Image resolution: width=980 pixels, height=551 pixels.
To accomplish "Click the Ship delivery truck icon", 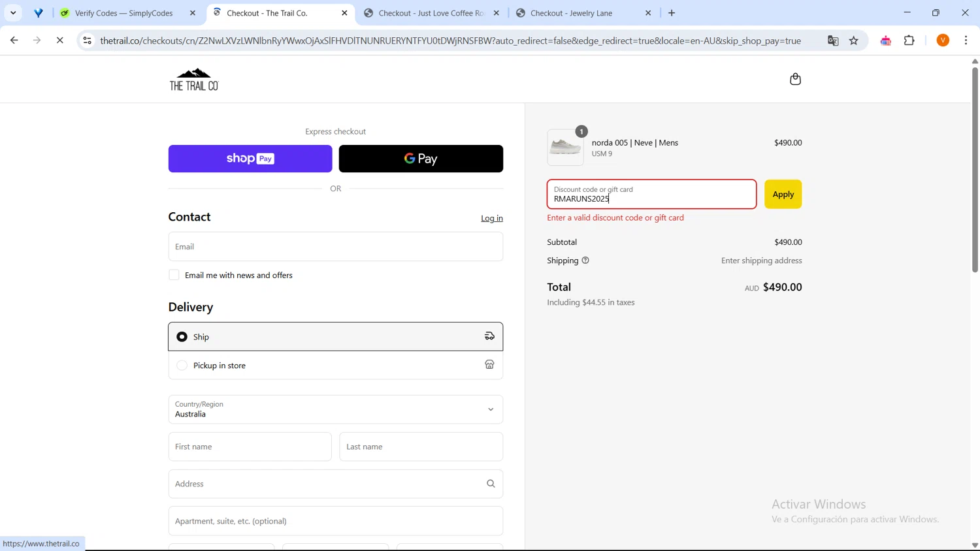I will pos(489,336).
